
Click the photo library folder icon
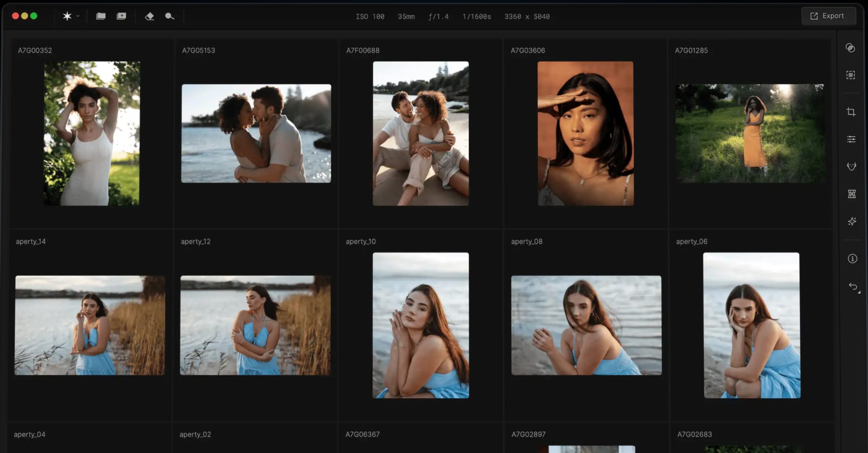coord(101,16)
